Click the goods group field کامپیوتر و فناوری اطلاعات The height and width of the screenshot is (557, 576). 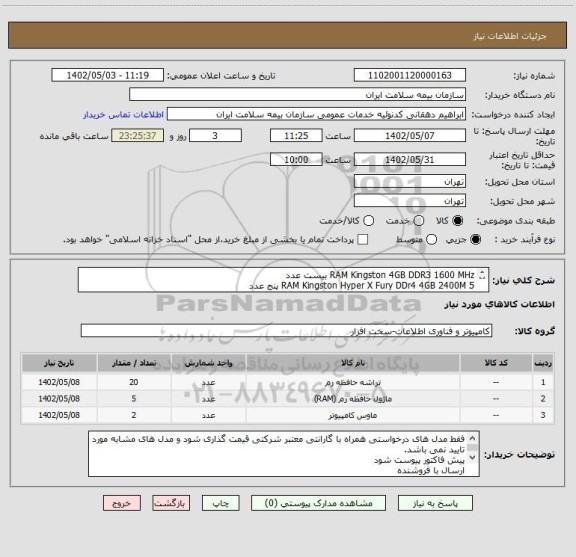pos(286,331)
